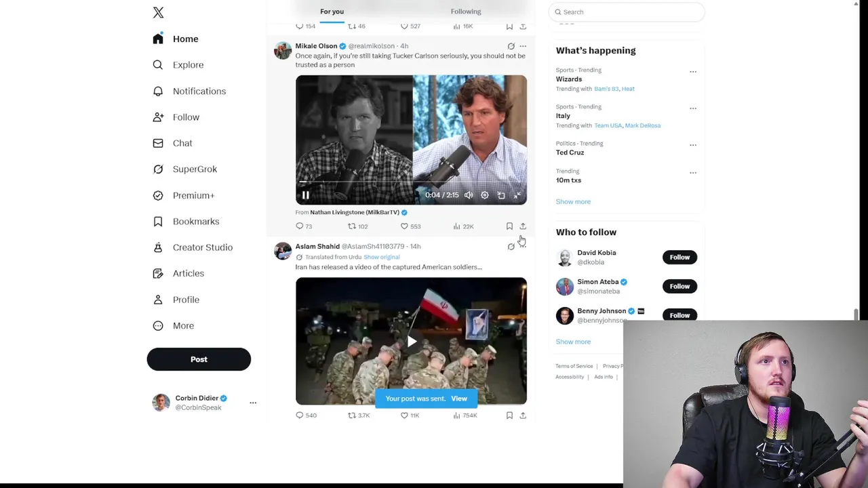Bookmark Aslam Shahid post
The image size is (868, 488).
pyautogui.click(x=509, y=415)
